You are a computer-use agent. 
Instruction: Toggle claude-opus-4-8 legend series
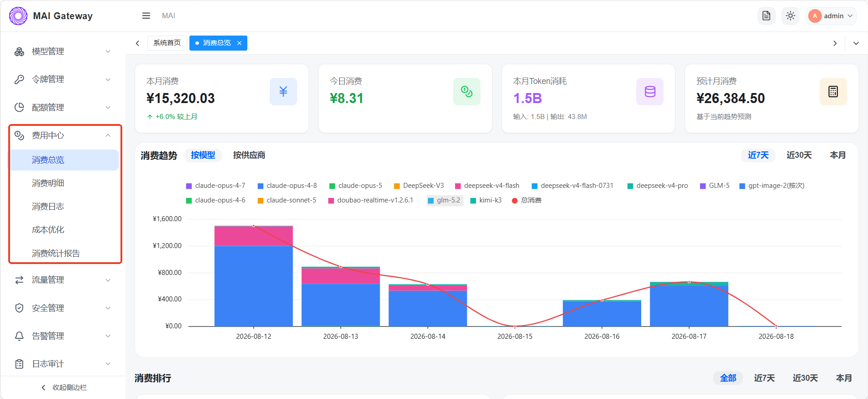click(287, 186)
